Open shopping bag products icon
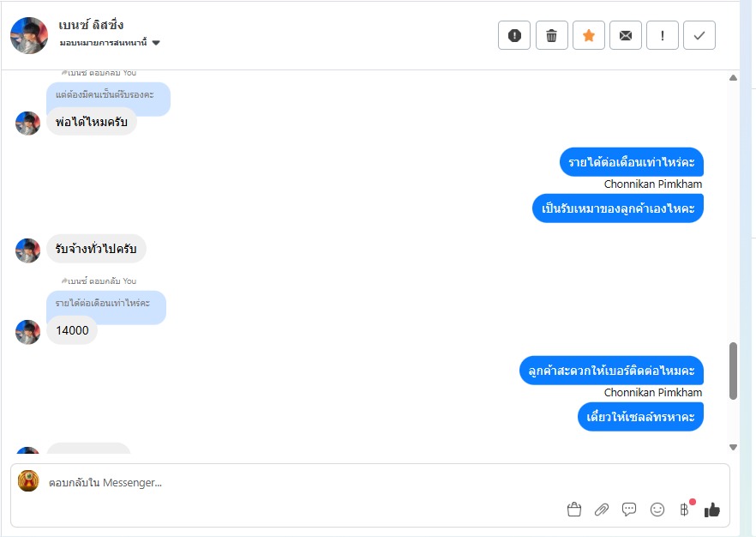Viewport: 756px width, 537px height. (574, 510)
